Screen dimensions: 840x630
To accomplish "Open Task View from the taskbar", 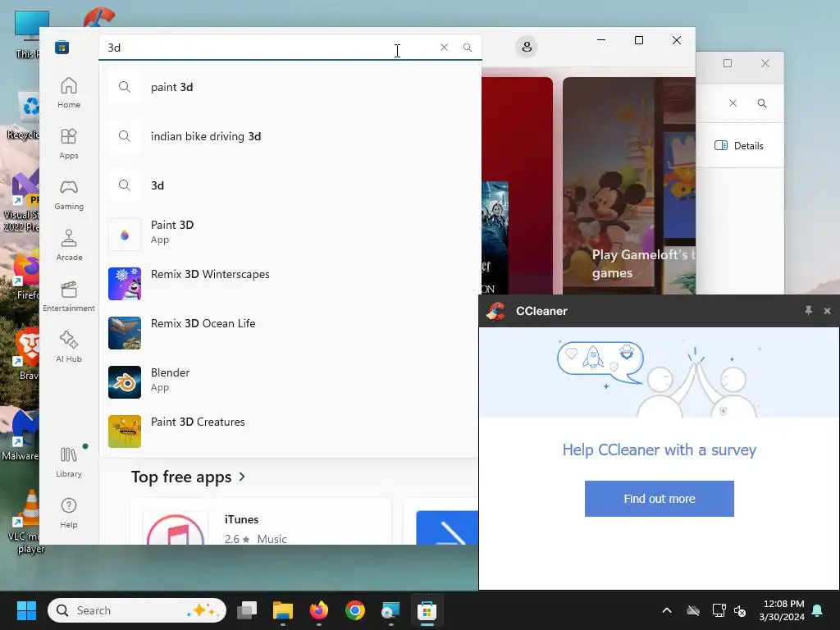I will point(247,610).
